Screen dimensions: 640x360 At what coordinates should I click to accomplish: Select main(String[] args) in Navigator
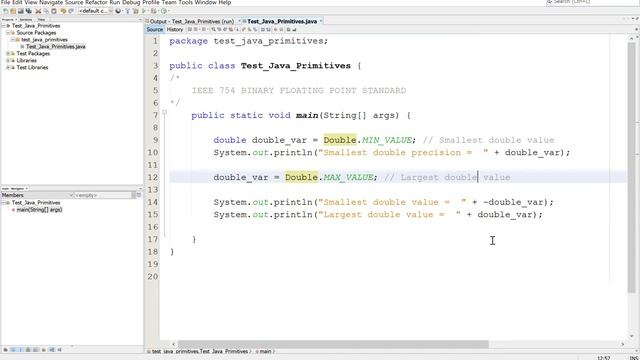[39, 210]
